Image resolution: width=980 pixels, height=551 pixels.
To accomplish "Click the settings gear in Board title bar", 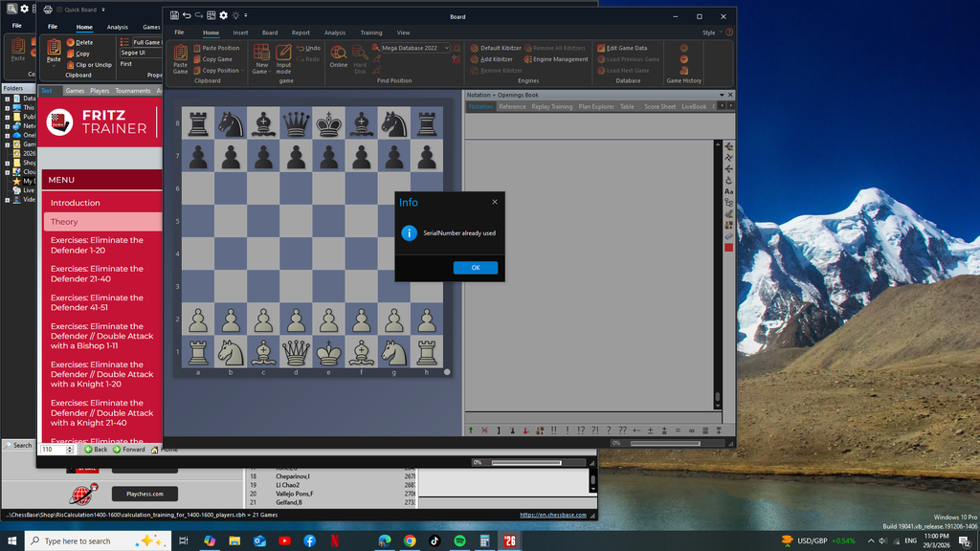I will click(x=223, y=15).
